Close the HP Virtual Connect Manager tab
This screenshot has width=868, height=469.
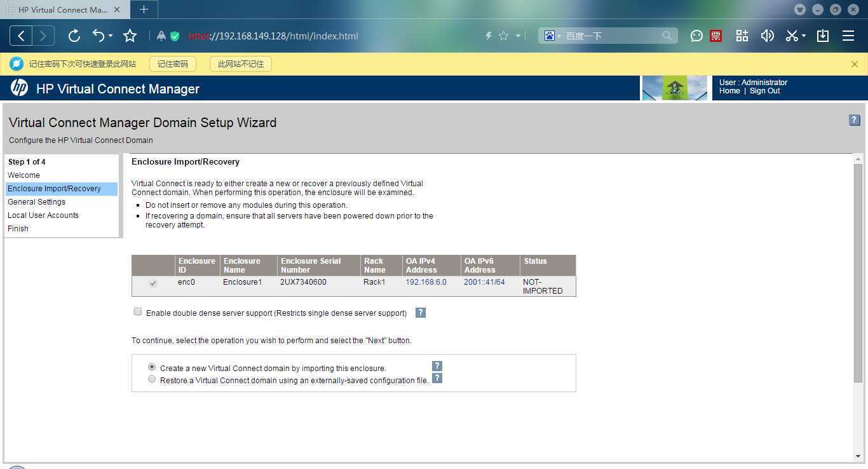point(117,10)
